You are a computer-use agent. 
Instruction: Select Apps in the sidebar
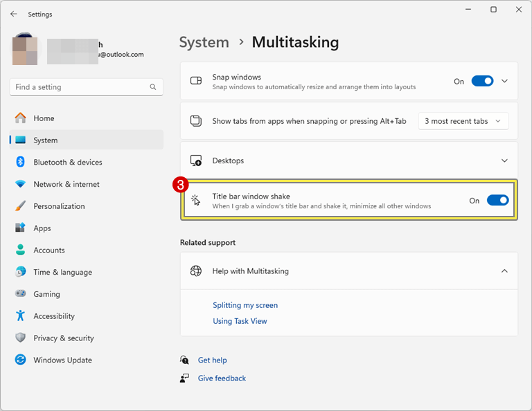(x=86, y=228)
